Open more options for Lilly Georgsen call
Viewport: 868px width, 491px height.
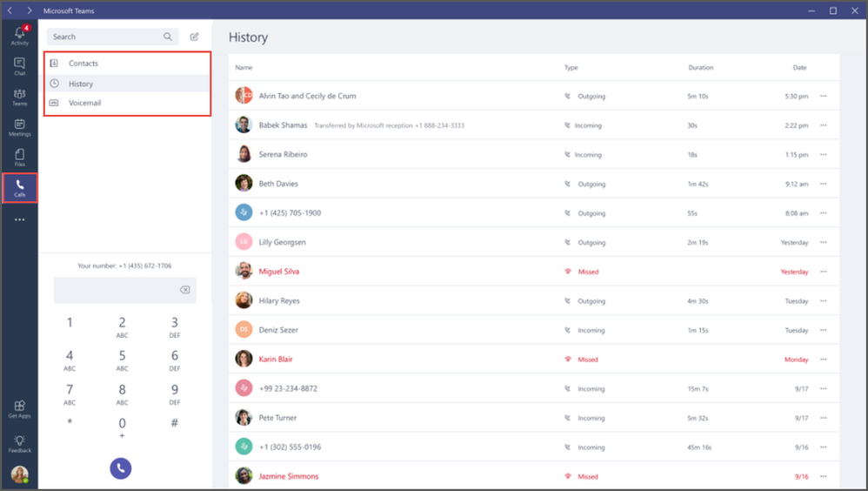click(x=823, y=242)
